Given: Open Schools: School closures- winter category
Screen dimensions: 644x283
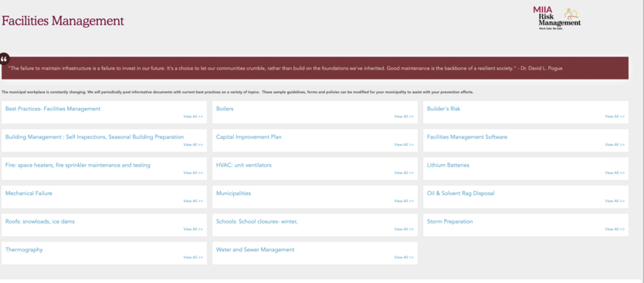Looking at the screenshot, I should click(x=256, y=221).
